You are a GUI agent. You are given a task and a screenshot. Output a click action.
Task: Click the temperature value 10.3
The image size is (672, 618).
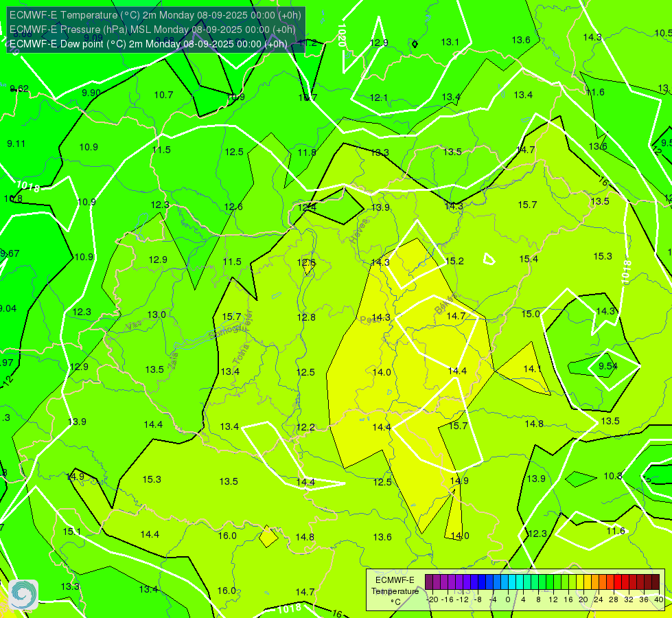613,476
